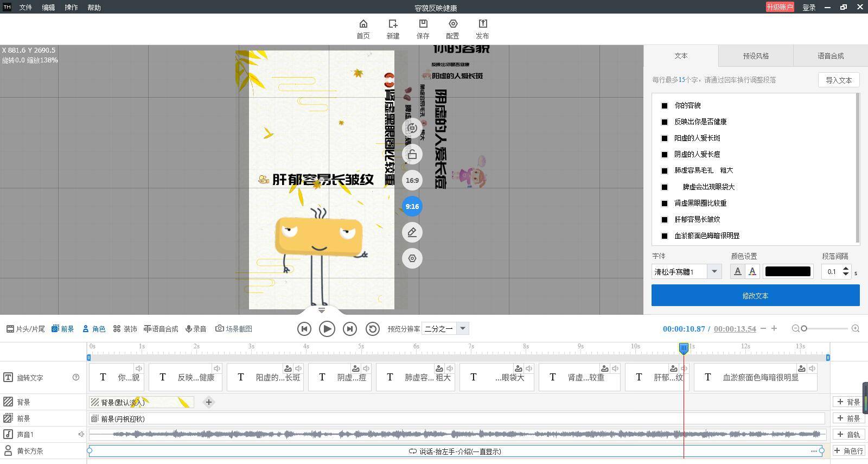Open the black text color swatch
The height and width of the screenshot is (464, 868).
(788, 271)
